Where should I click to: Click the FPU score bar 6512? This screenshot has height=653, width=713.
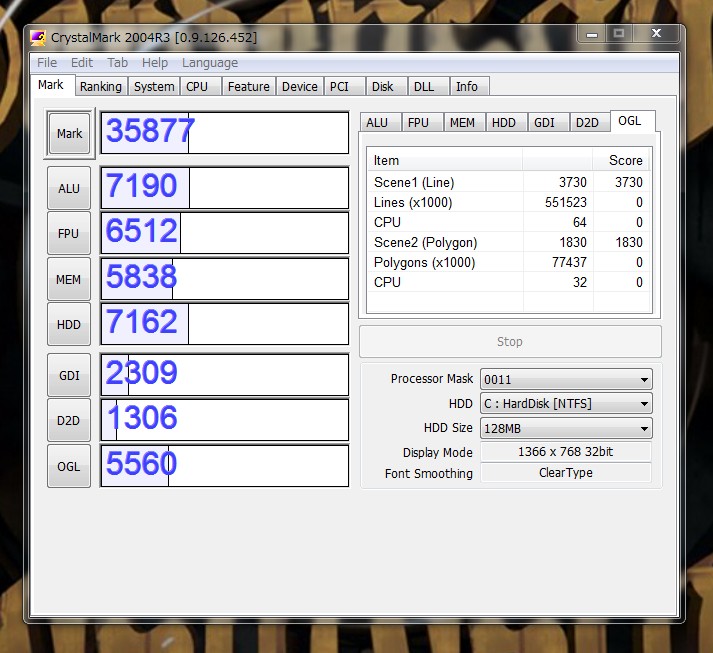coord(225,233)
